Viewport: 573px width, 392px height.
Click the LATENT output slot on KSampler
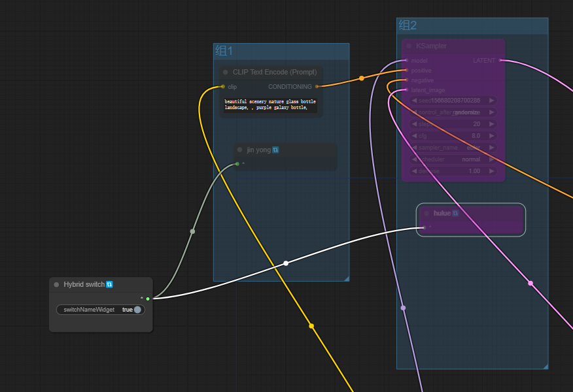pyautogui.click(x=500, y=61)
